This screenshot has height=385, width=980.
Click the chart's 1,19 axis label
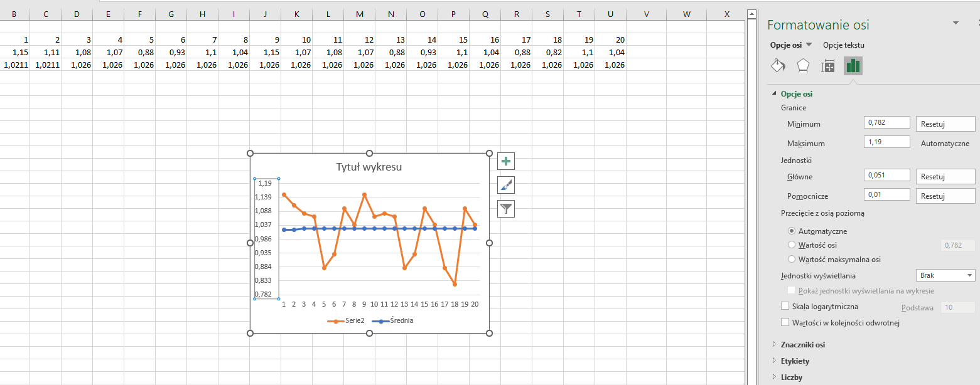pyautogui.click(x=266, y=183)
